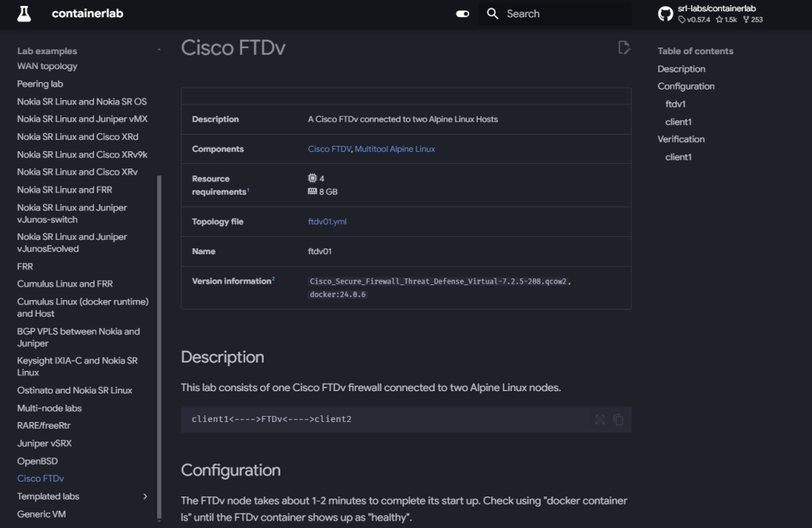
Task: Open Multi-node labs in sidebar
Action: (49, 408)
